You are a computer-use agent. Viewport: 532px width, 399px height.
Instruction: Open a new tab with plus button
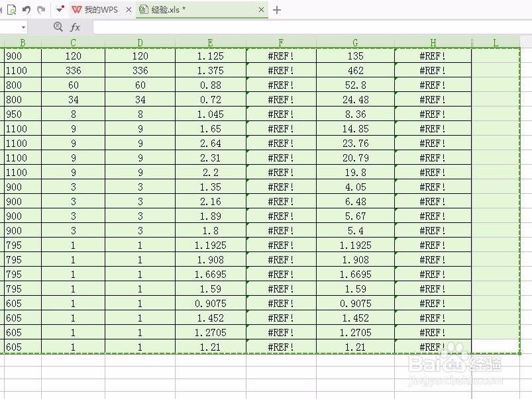click(277, 10)
